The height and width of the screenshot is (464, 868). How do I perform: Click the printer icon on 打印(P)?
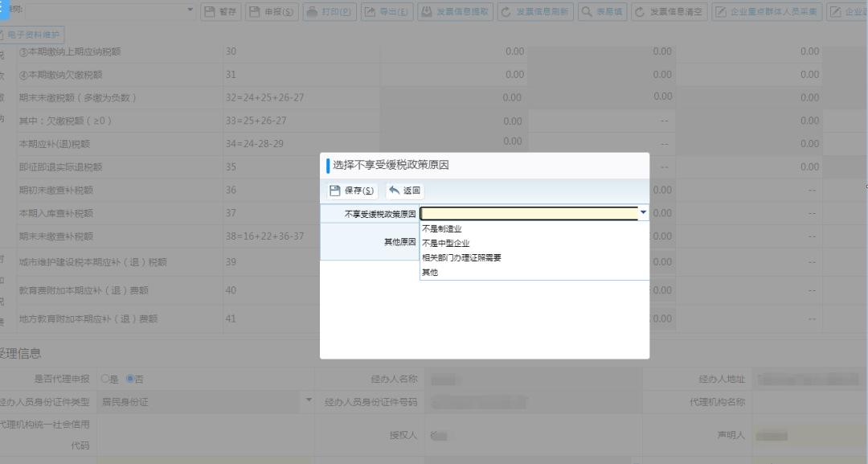(x=312, y=11)
